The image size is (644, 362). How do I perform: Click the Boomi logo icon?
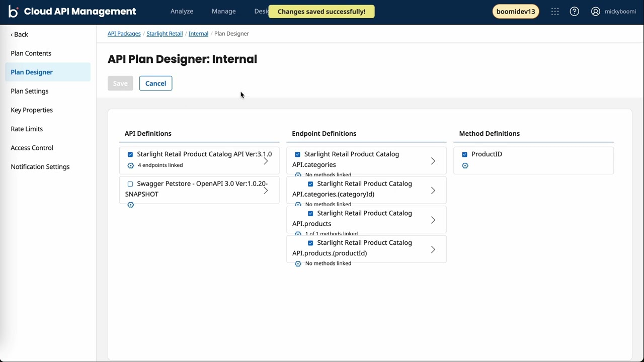click(x=14, y=12)
